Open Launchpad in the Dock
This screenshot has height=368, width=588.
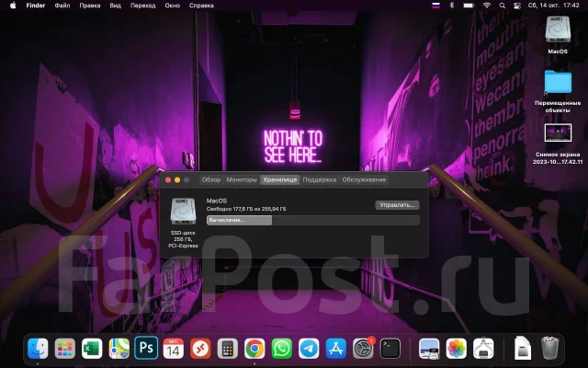65,349
